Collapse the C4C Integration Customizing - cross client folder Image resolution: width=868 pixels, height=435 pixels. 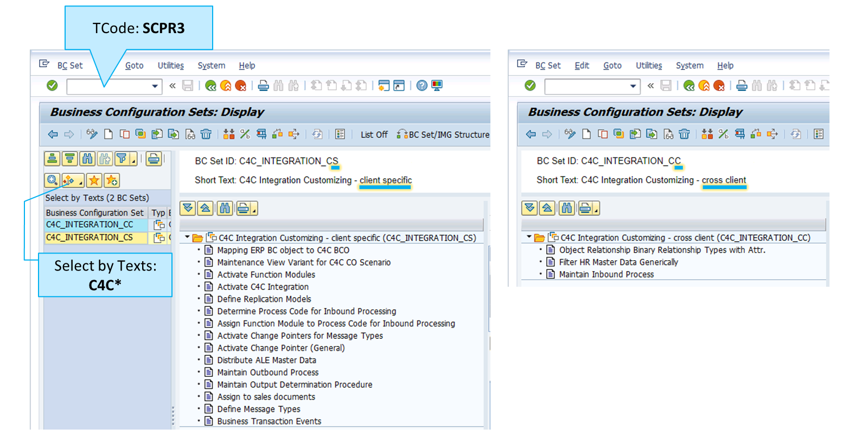pyautogui.click(x=529, y=237)
